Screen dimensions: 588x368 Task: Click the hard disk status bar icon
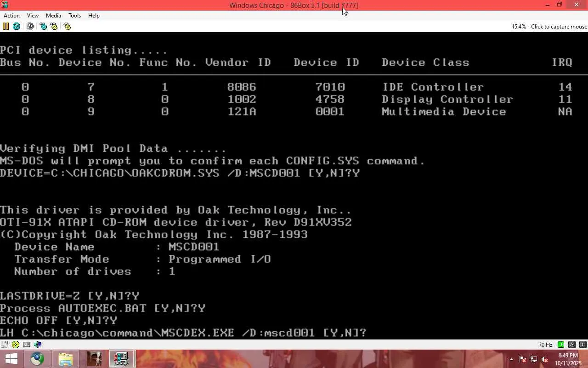point(27,345)
